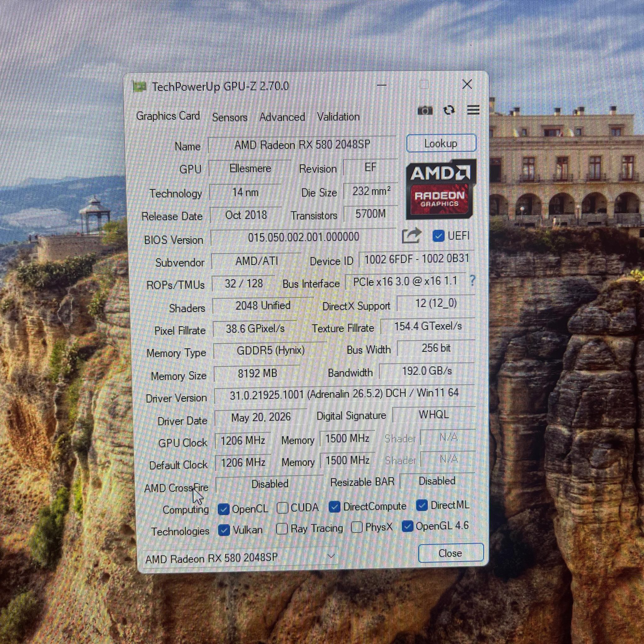Image resolution: width=644 pixels, height=644 pixels.
Task: Toggle the PhysX checkbox
Action: pyautogui.click(x=357, y=527)
